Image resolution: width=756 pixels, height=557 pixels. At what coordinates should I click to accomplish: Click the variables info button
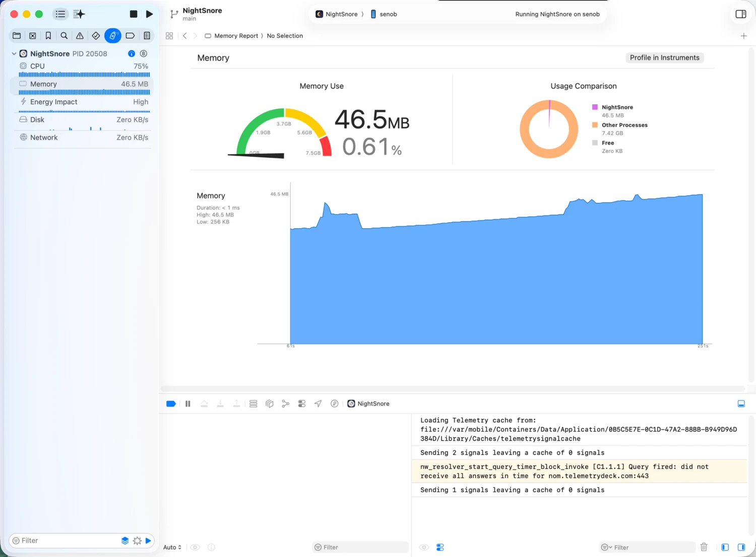click(x=211, y=547)
